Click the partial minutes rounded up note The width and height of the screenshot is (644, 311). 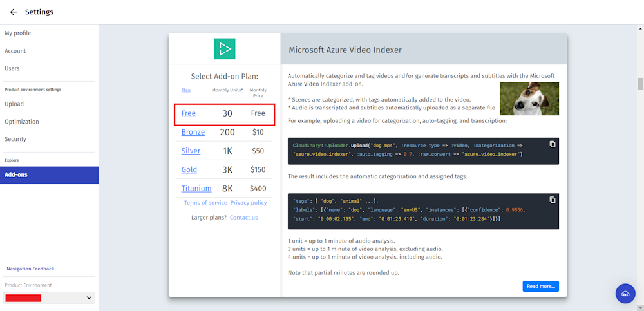coord(343,273)
